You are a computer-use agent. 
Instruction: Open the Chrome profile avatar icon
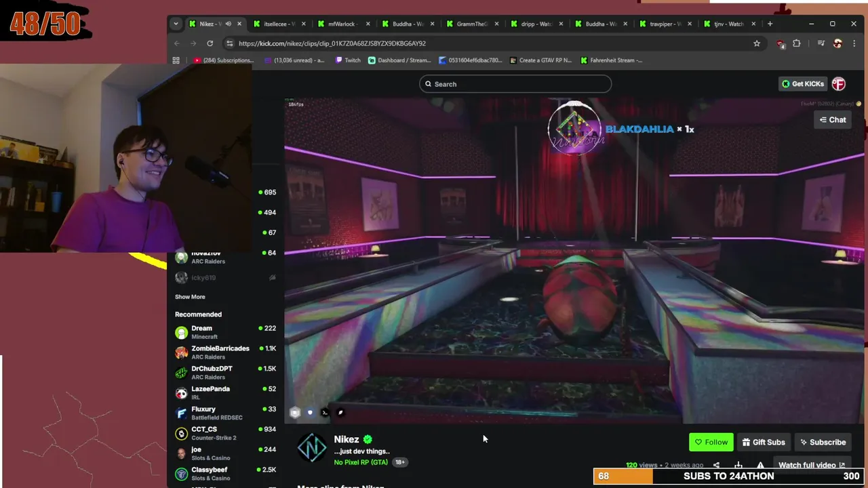[837, 43]
